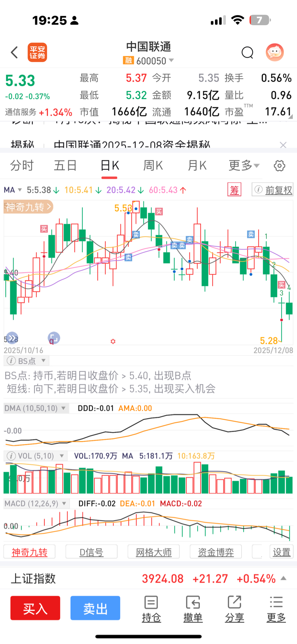This screenshot has height=644, width=297.
Task: Open the 更多 bottom menu icon
Action: tap(276, 609)
